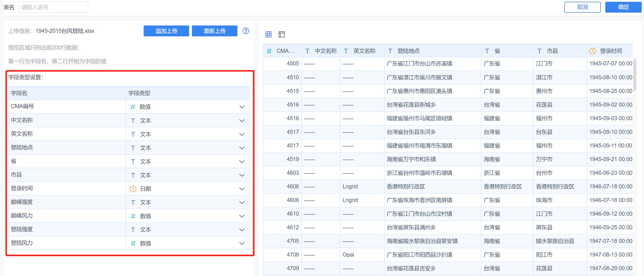Image resolution: width=644 pixels, height=276 pixels.
Task: Click the 表名 table name input field
Action: 53,7
